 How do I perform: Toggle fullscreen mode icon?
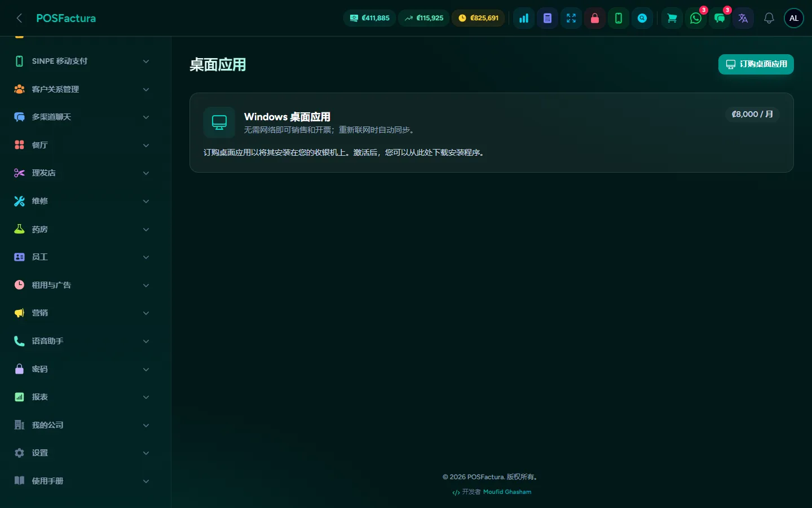[x=571, y=18]
